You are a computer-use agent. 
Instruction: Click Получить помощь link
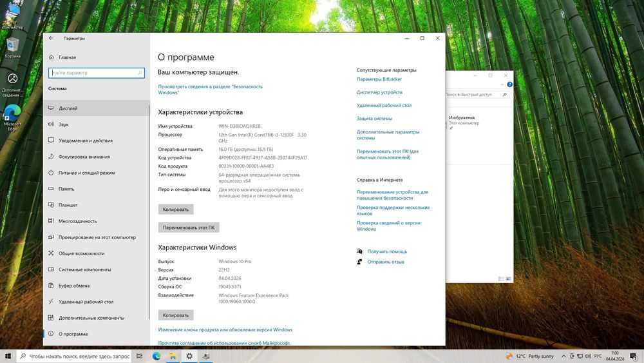387,251
